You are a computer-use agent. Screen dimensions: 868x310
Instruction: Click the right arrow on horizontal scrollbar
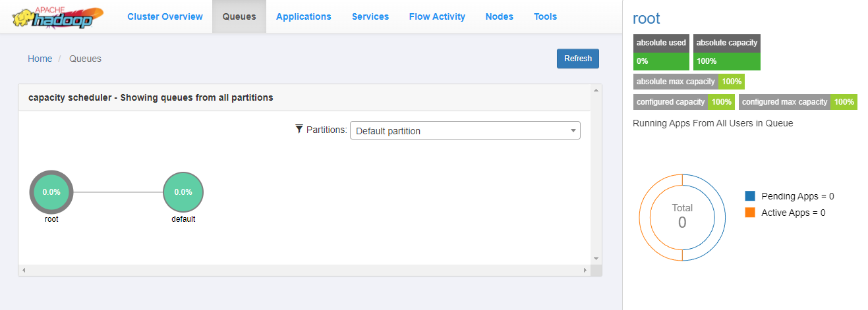coord(585,270)
